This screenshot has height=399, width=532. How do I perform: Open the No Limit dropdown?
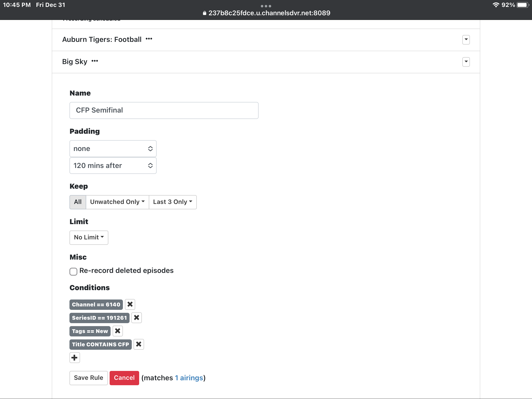89,237
